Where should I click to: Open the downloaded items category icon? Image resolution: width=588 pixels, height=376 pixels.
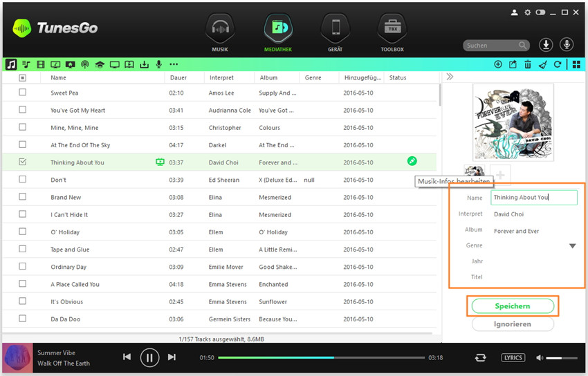[144, 64]
